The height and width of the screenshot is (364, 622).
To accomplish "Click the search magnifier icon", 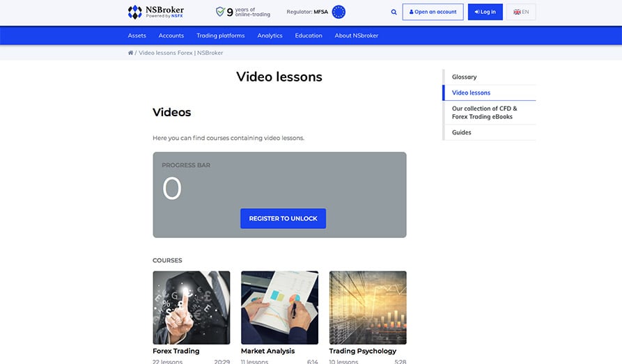I will [394, 12].
